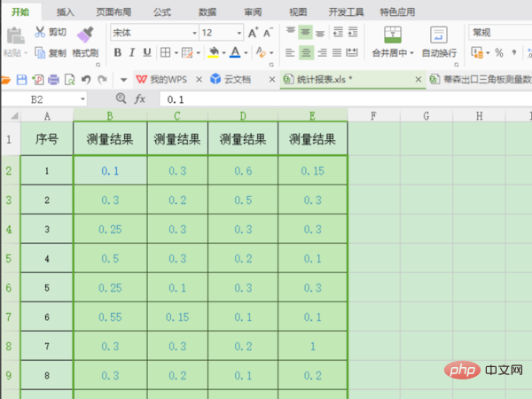Apply blue font color A
This screenshot has width=532, height=399.
point(235,52)
